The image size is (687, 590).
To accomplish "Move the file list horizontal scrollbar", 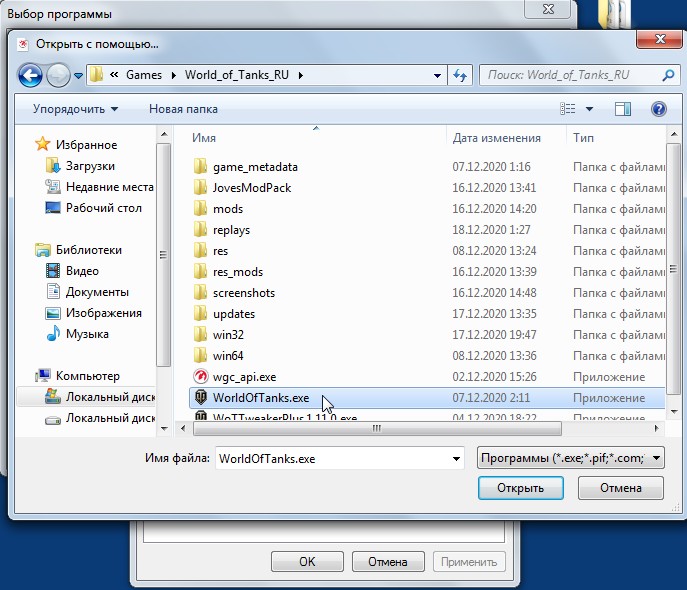I will point(377,428).
